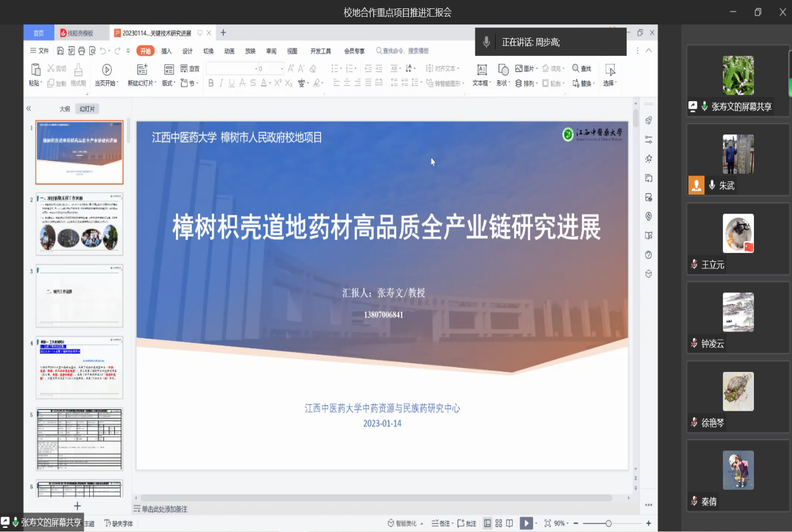This screenshot has width=792, height=532.
Task: Click the Save icon in quick access toolbar
Action: [60, 51]
